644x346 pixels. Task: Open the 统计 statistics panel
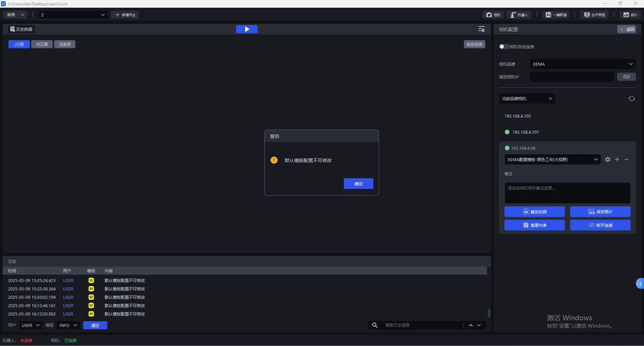point(630,15)
